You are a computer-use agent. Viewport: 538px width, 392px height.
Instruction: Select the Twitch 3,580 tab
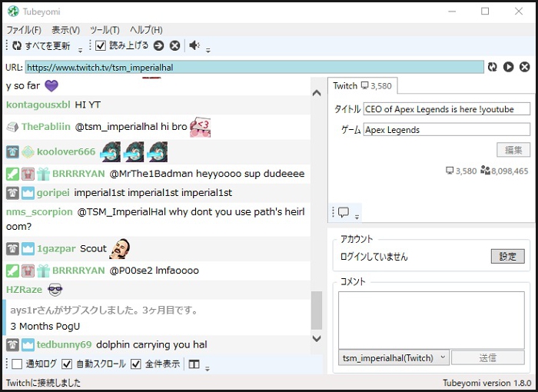click(x=362, y=86)
